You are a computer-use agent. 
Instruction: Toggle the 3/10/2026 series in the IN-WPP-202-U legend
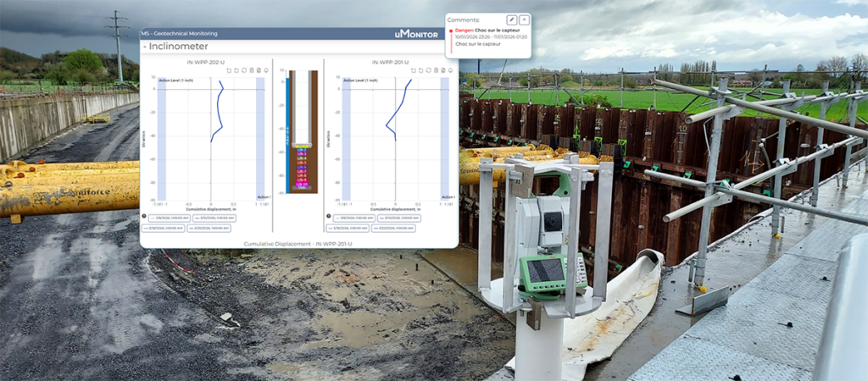[x=214, y=218]
